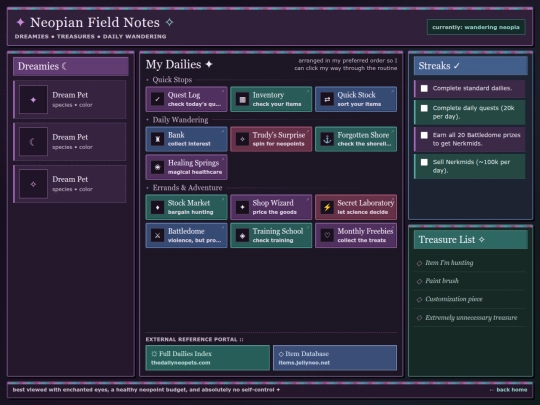The height and width of the screenshot is (405, 540).
Task: Tick the Complete daily quests checkbox
Action: (424, 108)
